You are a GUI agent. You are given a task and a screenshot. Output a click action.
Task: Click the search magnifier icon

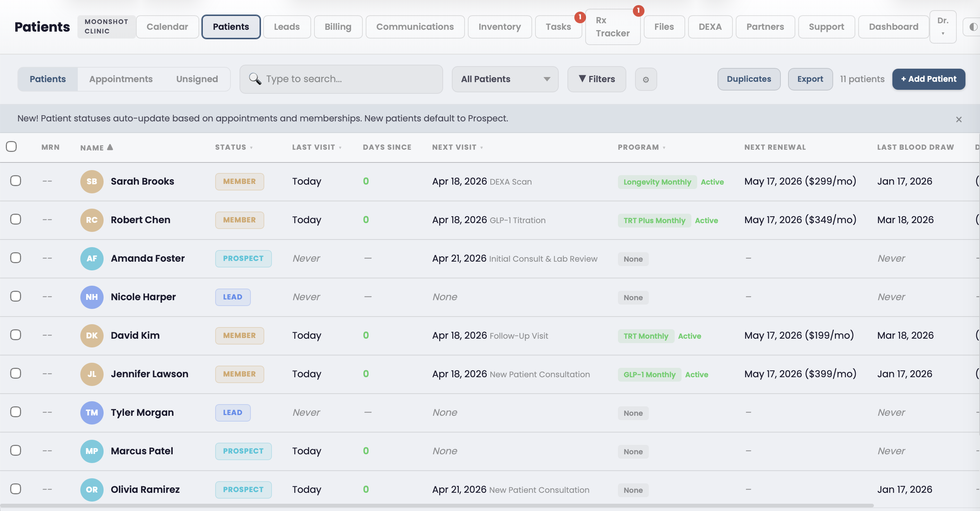pos(255,79)
